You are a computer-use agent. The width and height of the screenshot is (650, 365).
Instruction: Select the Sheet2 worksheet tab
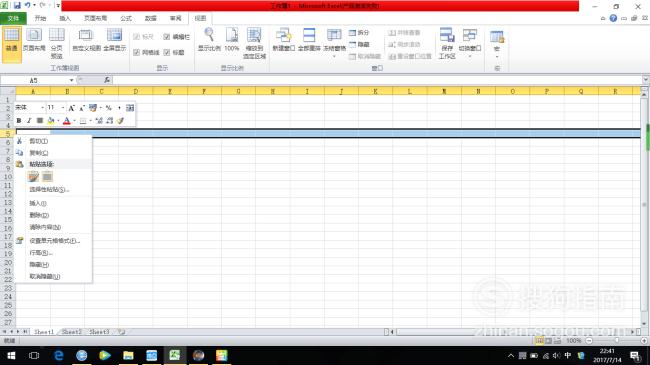(x=71, y=332)
